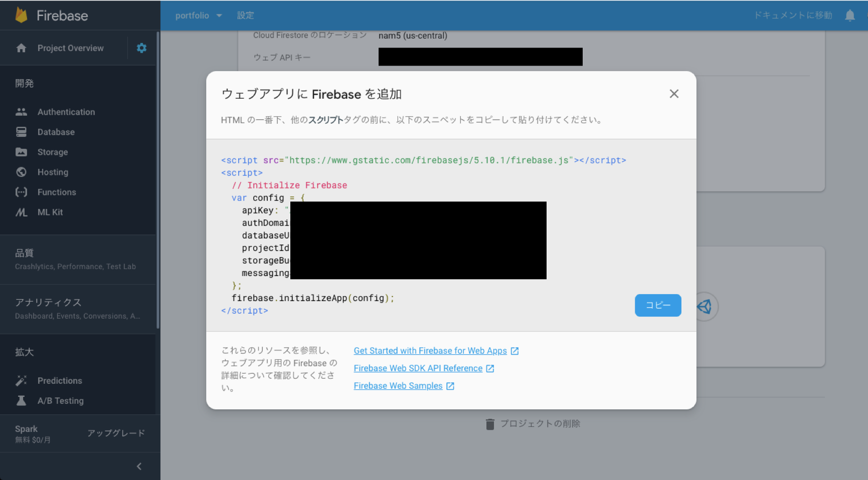Image resolution: width=868 pixels, height=480 pixels.
Task: Click the Authentication people icon
Action: [x=21, y=112]
